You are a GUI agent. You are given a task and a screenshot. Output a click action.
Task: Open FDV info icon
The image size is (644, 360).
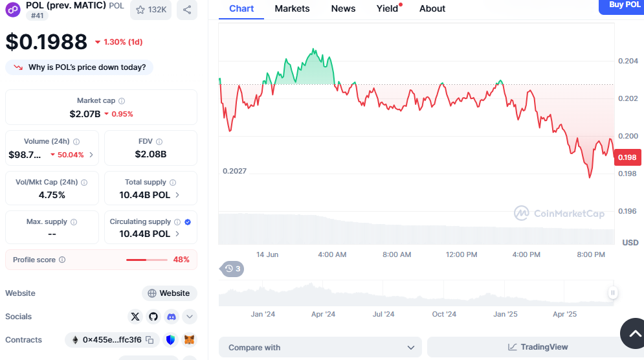pyautogui.click(x=159, y=141)
